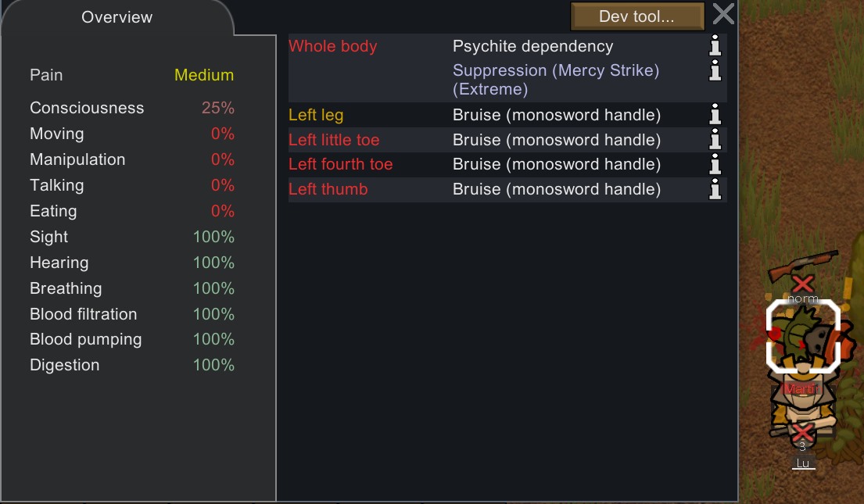The height and width of the screenshot is (504, 864).
Task: Close the health panel with the X
Action: click(x=723, y=14)
